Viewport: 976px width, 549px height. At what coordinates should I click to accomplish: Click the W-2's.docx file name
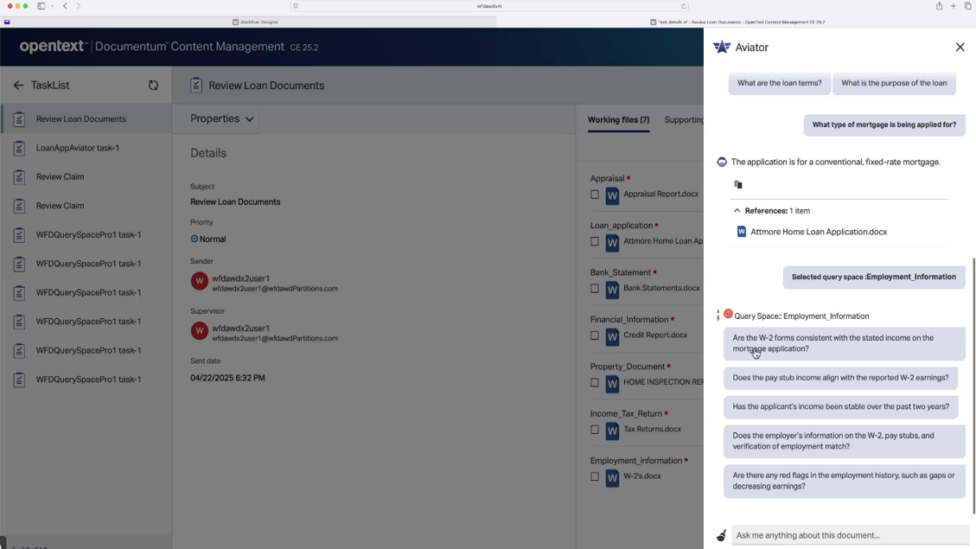(x=642, y=476)
